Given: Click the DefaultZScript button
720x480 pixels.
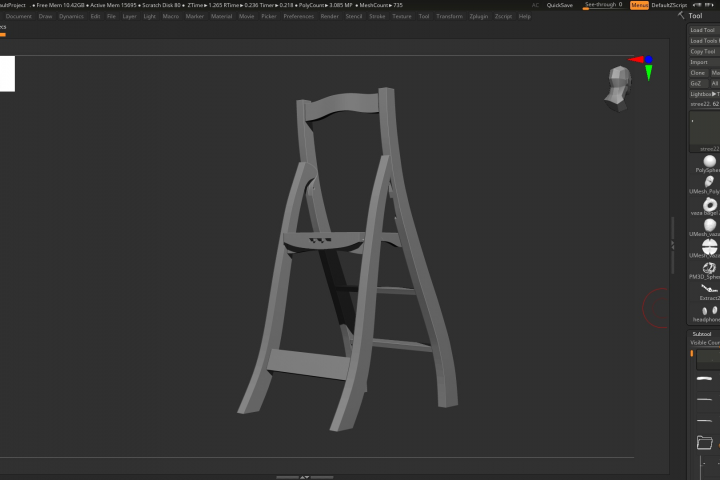Looking at the screenshot, I should [x=669, y=5].
